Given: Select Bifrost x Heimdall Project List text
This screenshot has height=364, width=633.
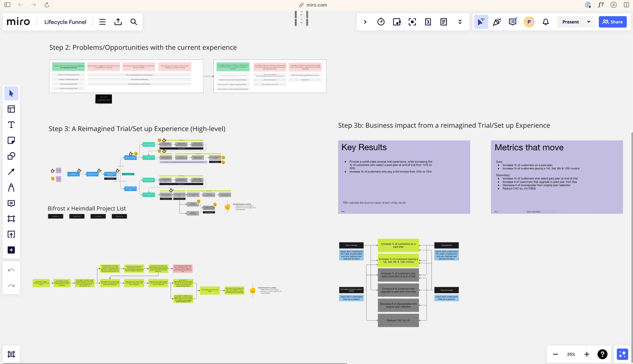Looking at the screenshot, I should pyautogui.click(x=87, y=209).
